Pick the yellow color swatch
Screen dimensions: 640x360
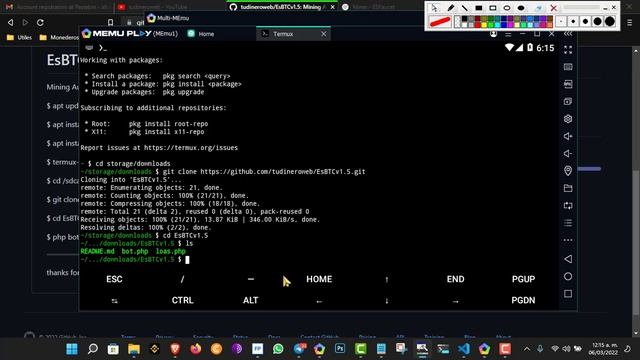point(484,24)
